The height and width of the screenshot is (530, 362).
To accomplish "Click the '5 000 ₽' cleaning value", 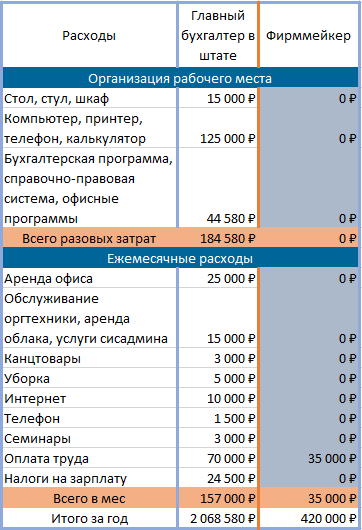I will [218, 378].
